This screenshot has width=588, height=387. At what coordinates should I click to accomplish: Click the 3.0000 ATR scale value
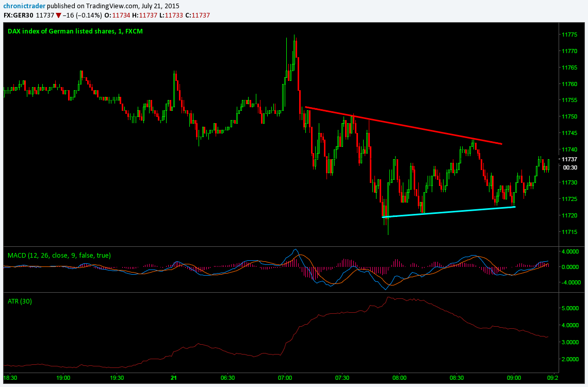point(571,342)
